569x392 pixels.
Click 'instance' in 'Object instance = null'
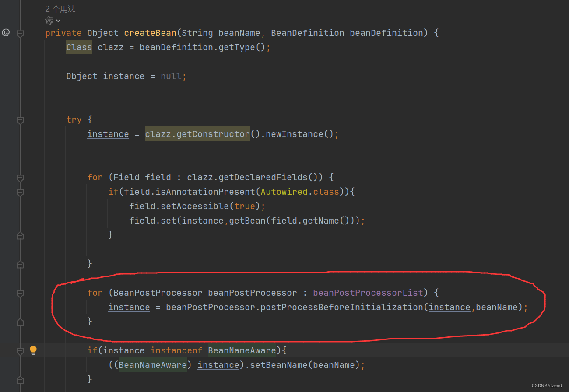pyautogui.click(x=124, y=76)
